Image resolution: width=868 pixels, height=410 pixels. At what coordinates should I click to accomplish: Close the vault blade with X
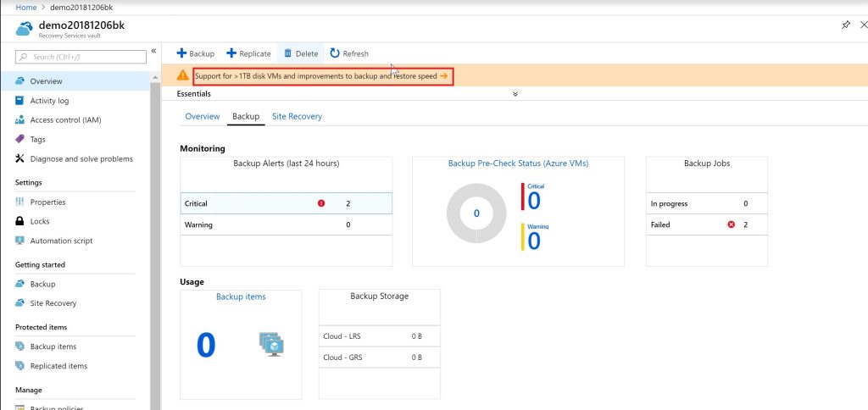(864, 25)
